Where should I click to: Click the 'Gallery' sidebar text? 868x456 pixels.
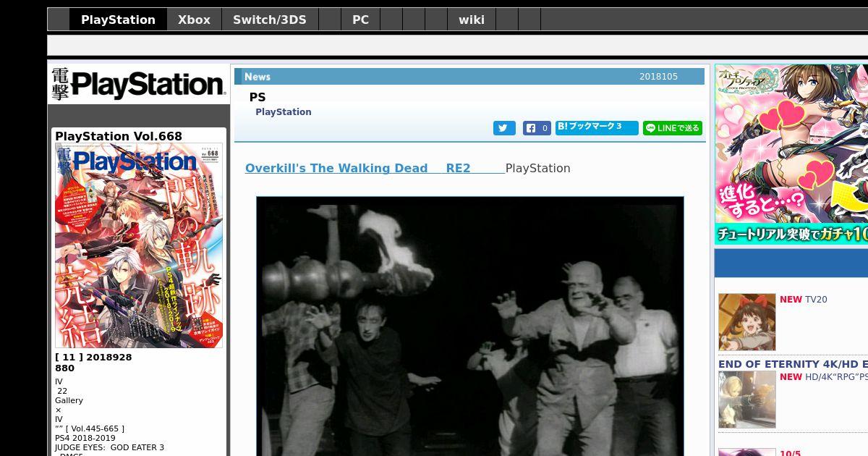click(x=69, y=400)
